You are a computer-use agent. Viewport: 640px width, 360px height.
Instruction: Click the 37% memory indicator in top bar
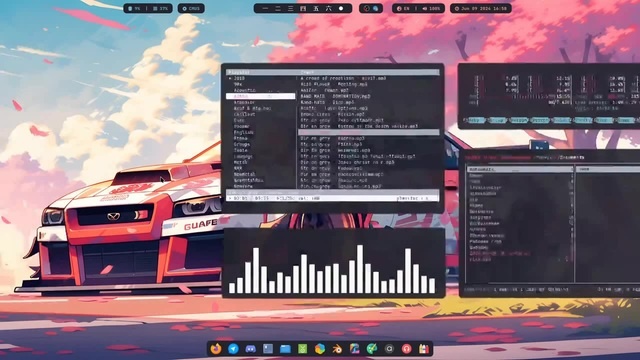click(x=160, y=8)
